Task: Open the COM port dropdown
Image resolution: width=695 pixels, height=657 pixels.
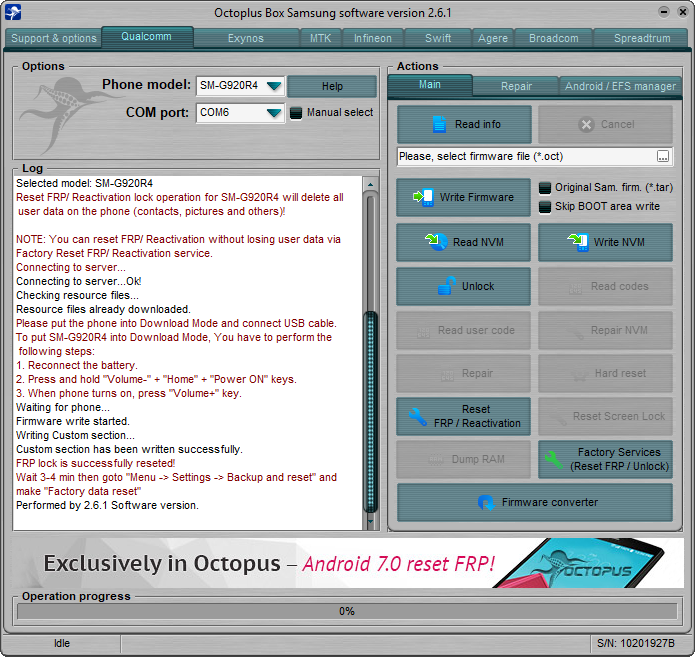Action: point(274,113)
